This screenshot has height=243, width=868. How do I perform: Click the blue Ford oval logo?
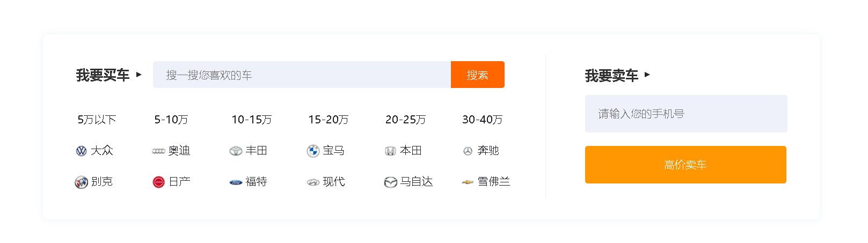pos(236,182)
